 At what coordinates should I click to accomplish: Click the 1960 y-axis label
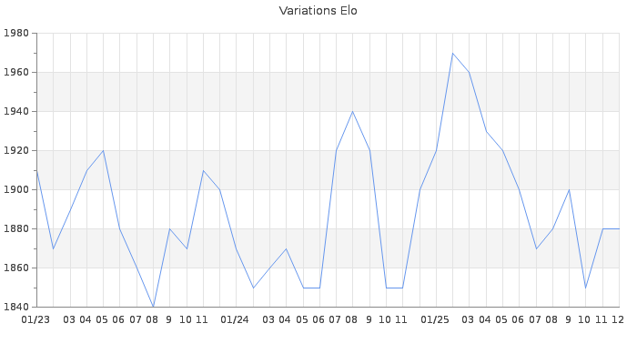[x=17, y=73]
